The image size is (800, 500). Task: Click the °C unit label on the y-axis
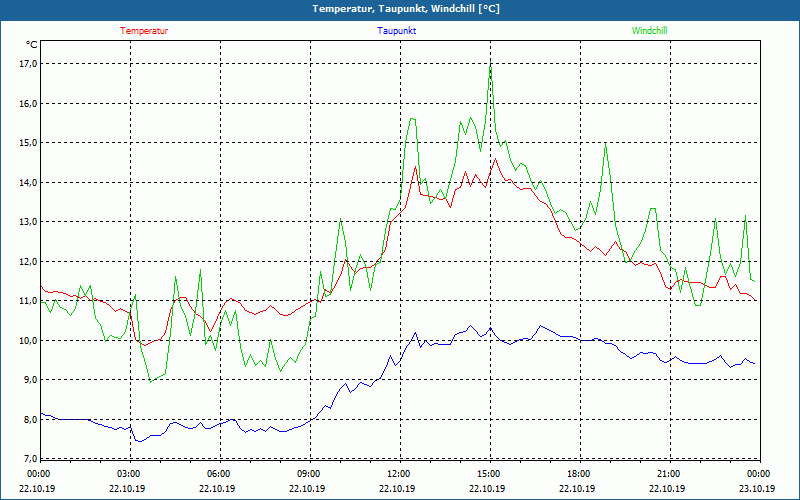31,45
